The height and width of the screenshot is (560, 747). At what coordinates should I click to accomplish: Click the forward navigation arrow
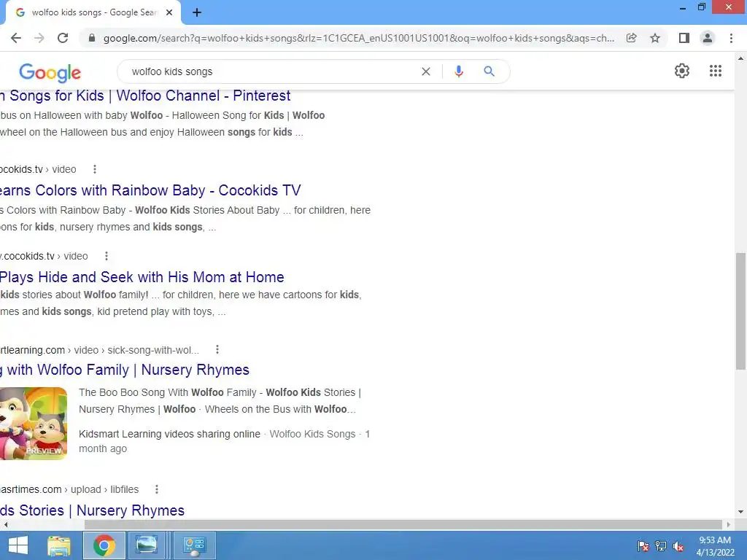click(39, 38)
